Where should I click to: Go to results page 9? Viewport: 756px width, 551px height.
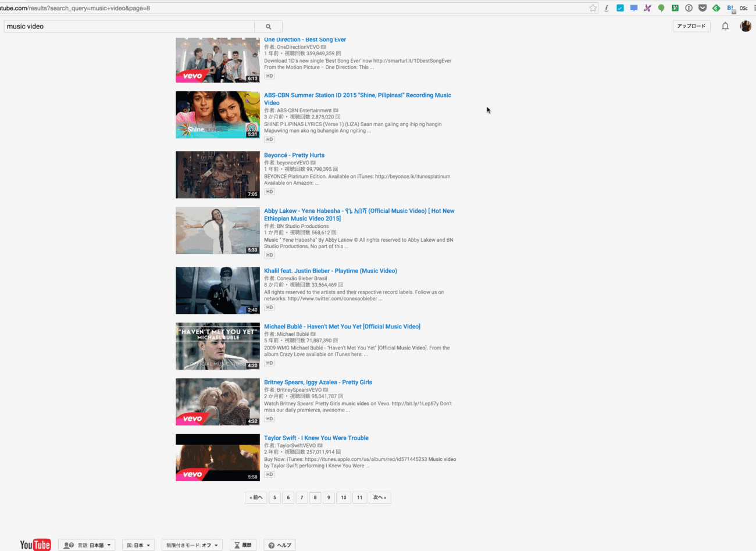tap(329, 498)
